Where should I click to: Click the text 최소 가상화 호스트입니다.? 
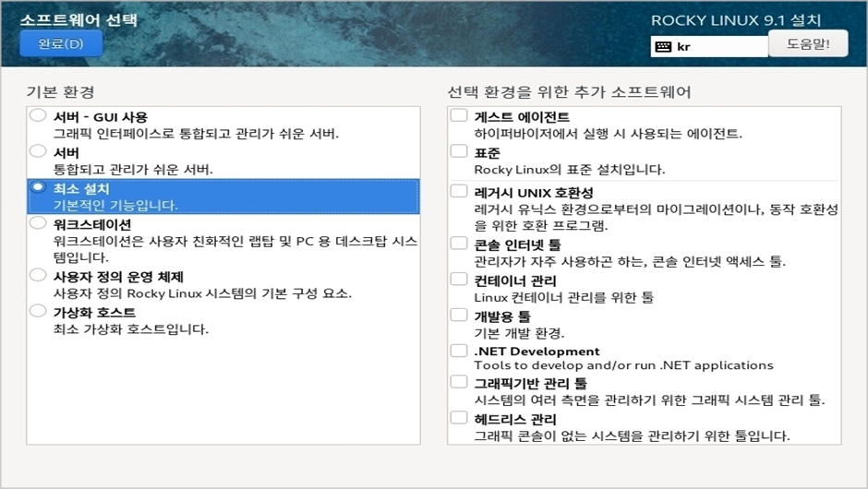click(x=130, y=329)
